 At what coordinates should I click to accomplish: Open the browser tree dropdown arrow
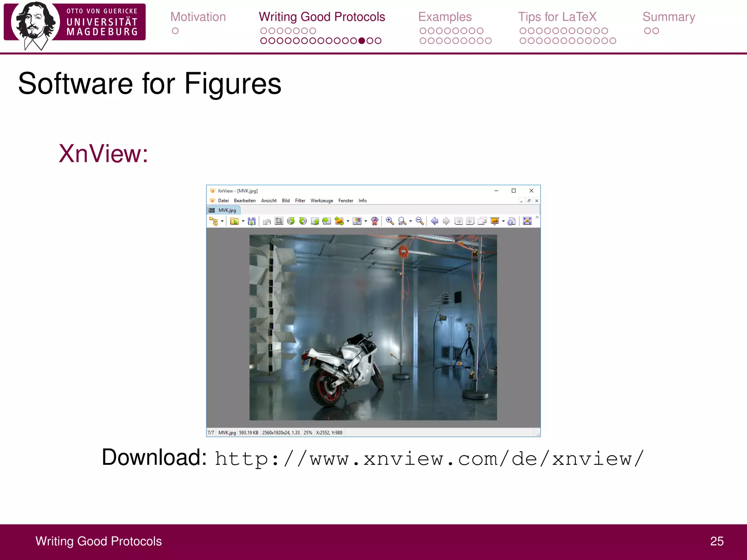point(222,221)
